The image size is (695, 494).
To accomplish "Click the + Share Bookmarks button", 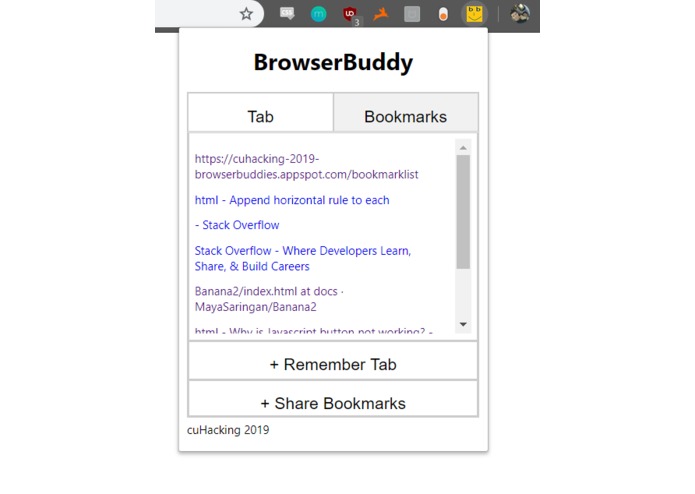I will pyautogui.click(x=333, y=399).
